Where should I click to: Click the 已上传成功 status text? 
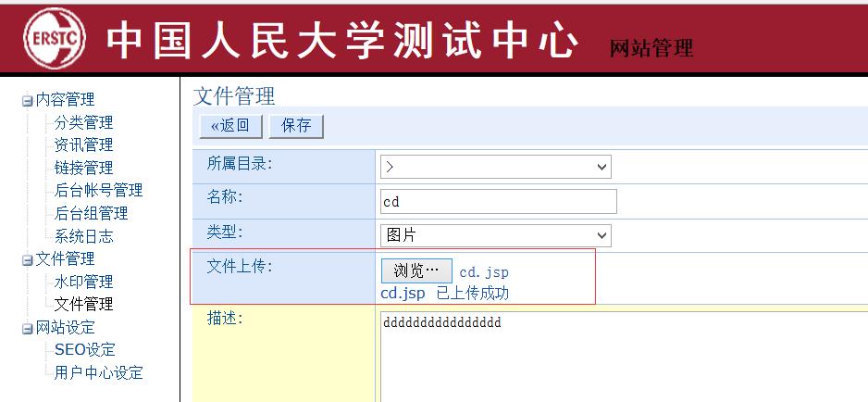473,294
